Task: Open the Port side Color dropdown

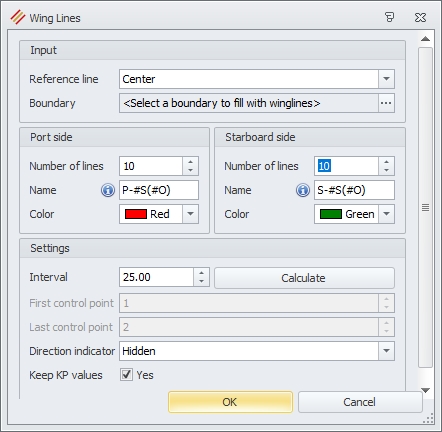Action: (190, 214)
